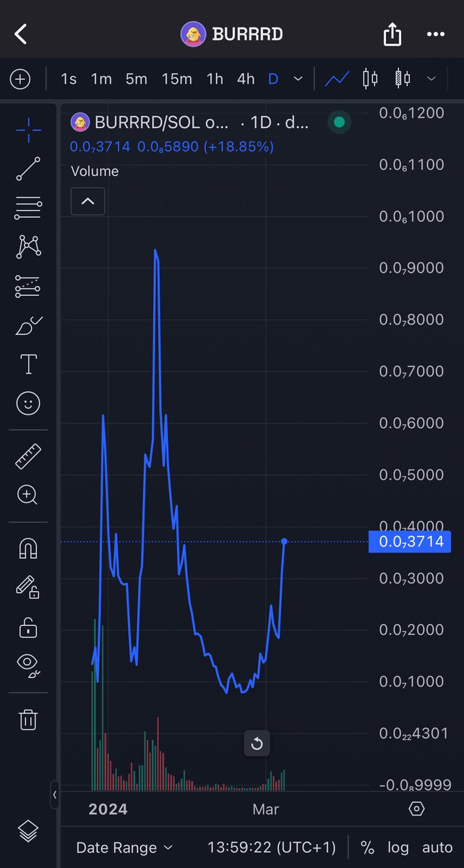Screen dimensions: 464x868
Task: Collapse the drawing toolbar side arrow
Action: click(55, 794)
